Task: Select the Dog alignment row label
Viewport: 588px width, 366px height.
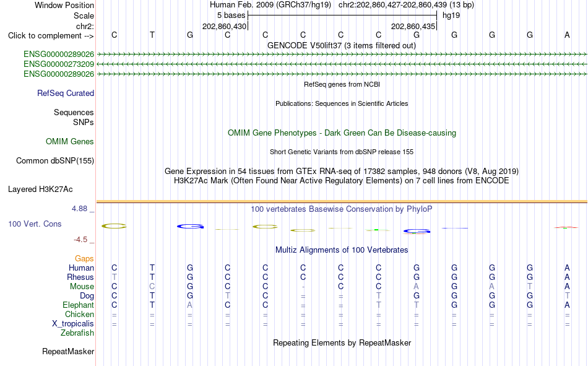Action: point(87,296)
